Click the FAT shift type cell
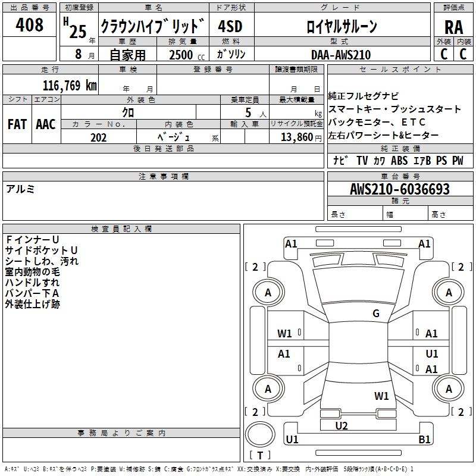476x476 pixels. pos(17,124)
